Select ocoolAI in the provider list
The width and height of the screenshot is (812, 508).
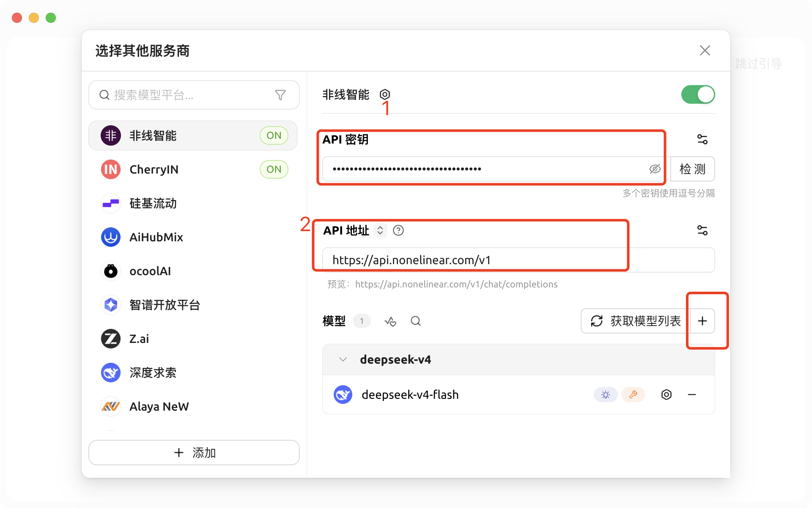tap(193, 271)
